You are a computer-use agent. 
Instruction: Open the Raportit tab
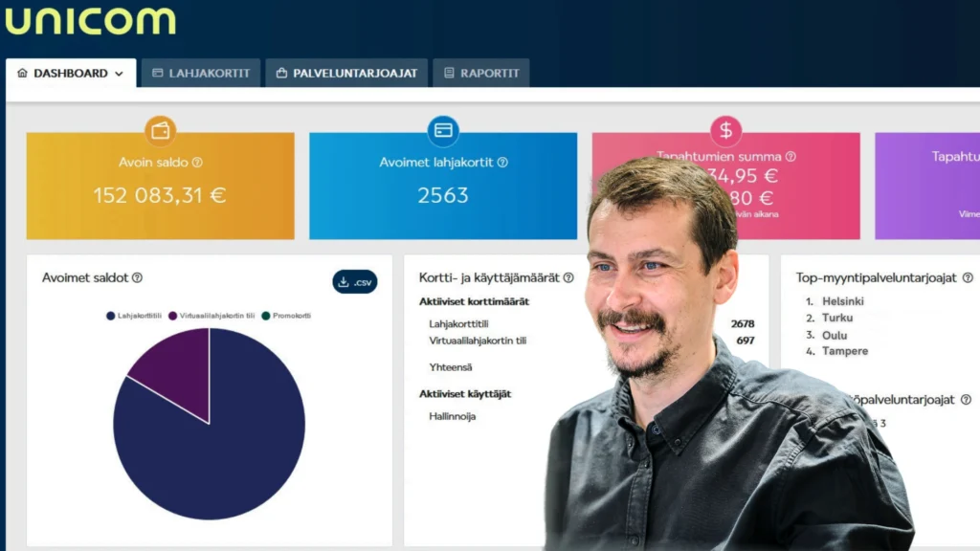(x=481, y=74)
